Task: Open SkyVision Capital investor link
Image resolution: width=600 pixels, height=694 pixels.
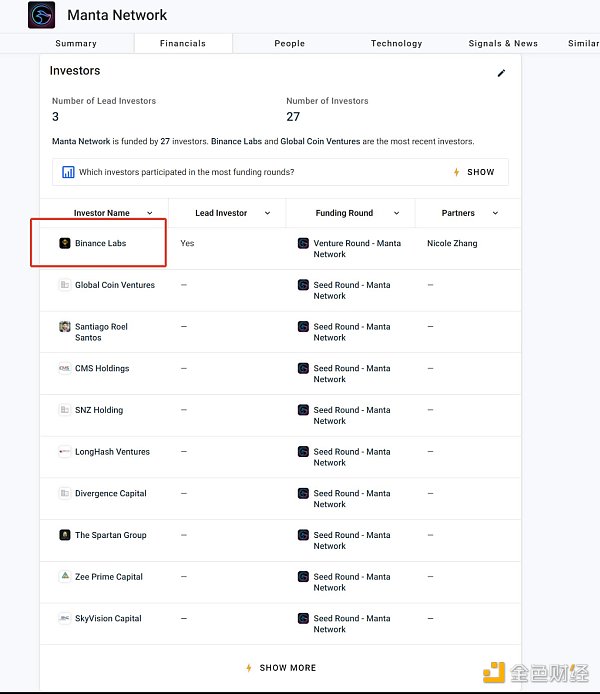Action: tap(108, 618)
